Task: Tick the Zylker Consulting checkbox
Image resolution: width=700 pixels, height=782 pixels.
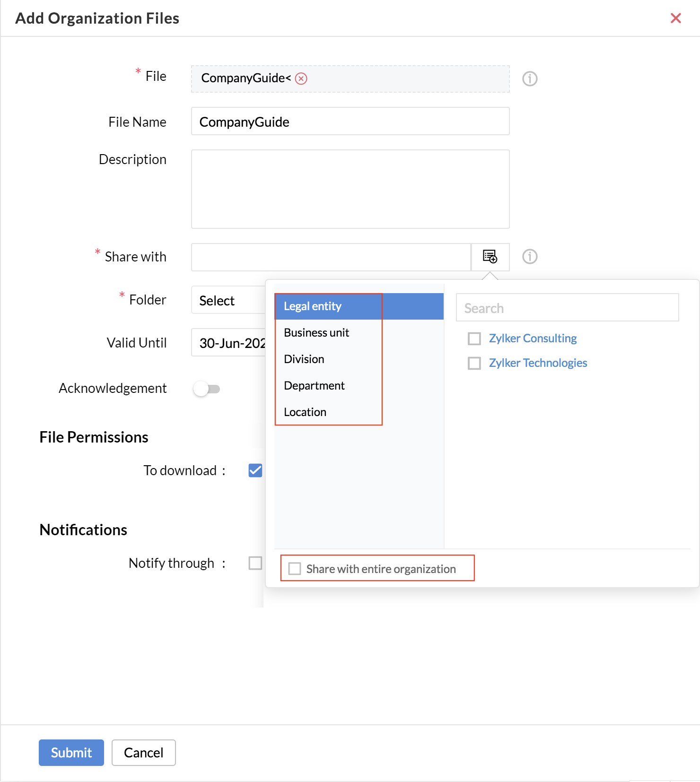Action: pos(474,339)
